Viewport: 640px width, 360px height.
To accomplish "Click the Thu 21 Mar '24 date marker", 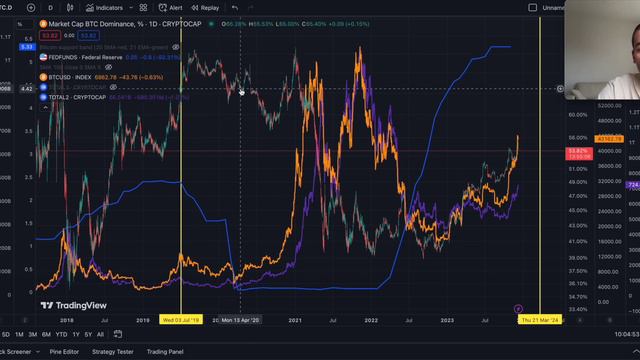I will click(540, 320).
